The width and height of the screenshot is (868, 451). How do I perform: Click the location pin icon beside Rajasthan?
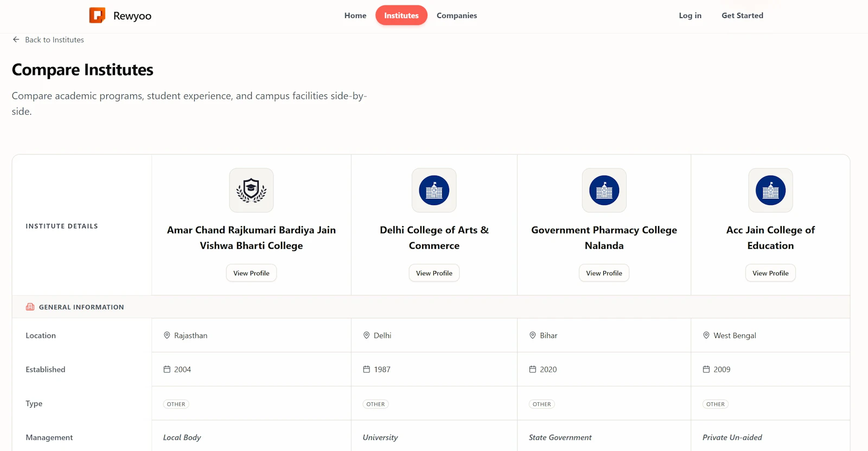coord(167,336)
